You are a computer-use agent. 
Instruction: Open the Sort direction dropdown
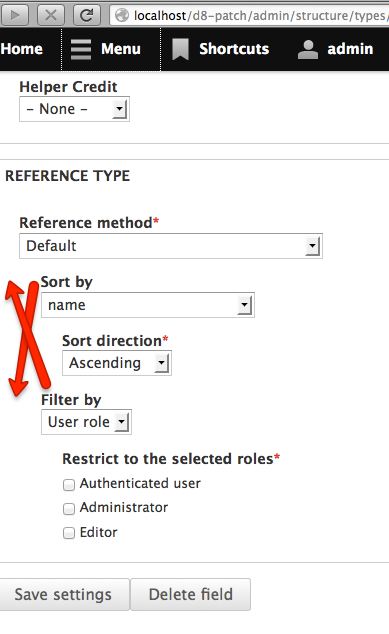click(117, 363)
